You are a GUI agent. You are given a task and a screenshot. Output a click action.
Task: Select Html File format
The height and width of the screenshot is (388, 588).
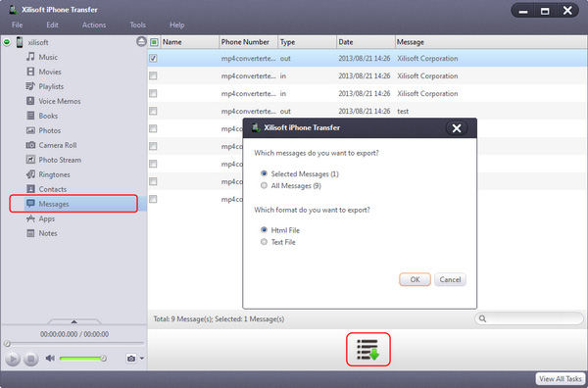tap(280, 230)
